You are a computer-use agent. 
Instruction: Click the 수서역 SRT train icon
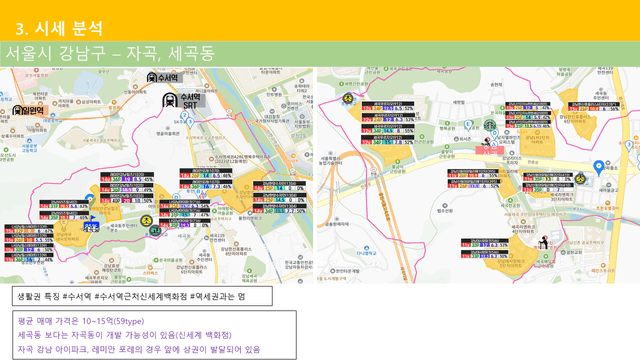tap(169, 100)
